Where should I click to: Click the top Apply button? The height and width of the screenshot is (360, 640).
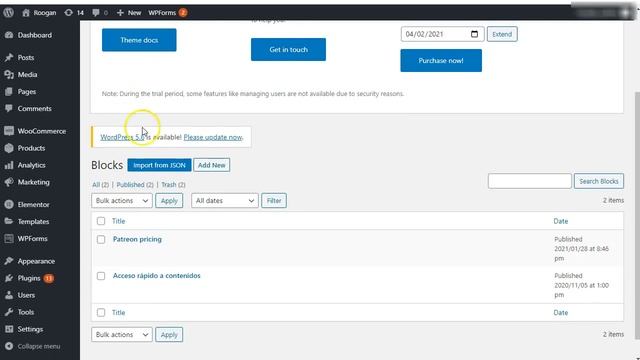[169, 201]
